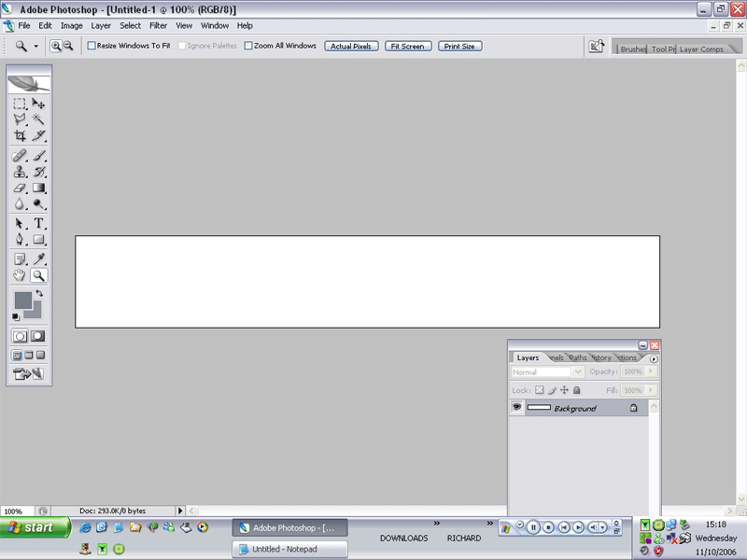Open the Opacity slider arrow
The width and height of the screenshot is (747, 560).
tap(651, 371)
